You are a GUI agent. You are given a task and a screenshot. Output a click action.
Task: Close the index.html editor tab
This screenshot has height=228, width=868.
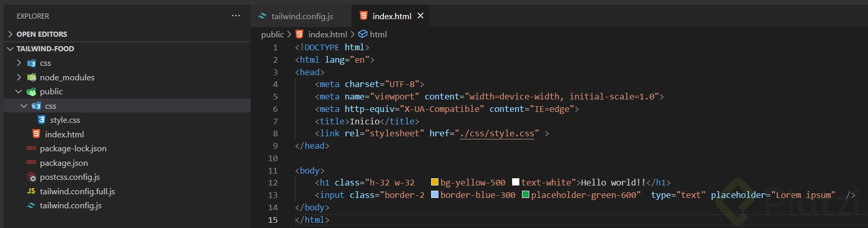(420, 16)
